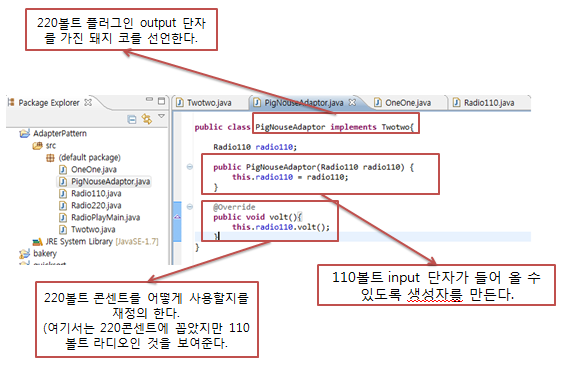Click the Java file icon beside Radio220.java

click(63, 205)
